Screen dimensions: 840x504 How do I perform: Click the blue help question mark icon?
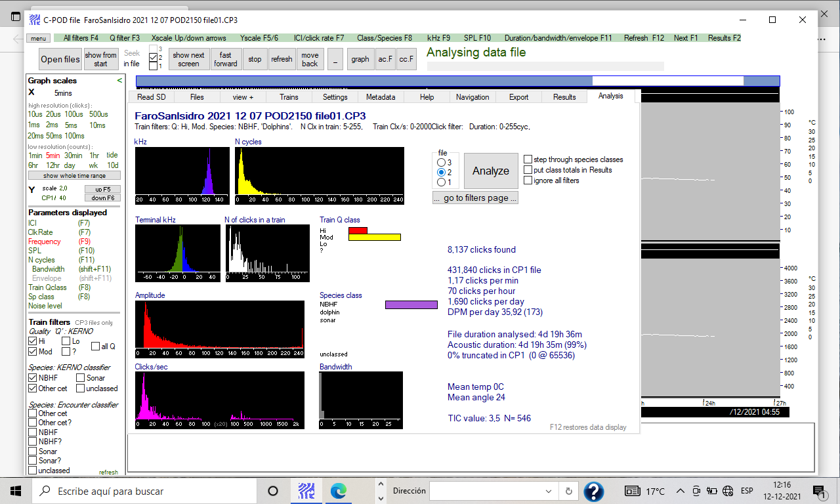(593, 491)
